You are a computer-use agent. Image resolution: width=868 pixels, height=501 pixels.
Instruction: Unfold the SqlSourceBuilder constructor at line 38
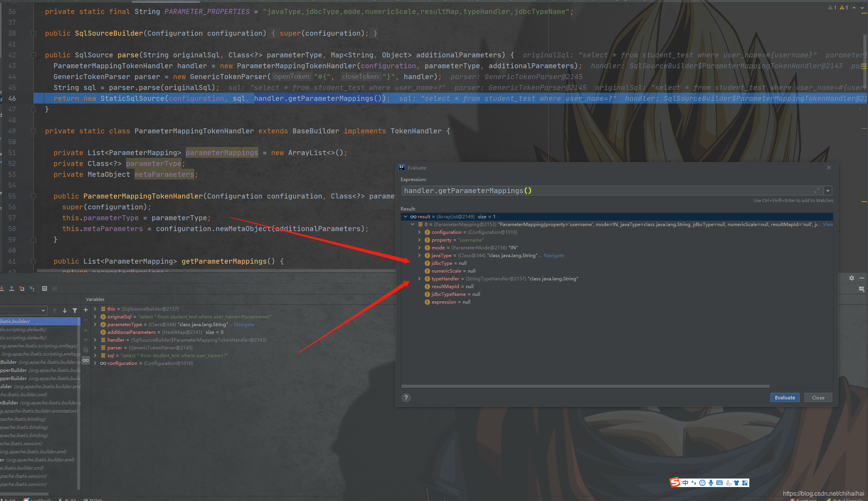point(34,33)
